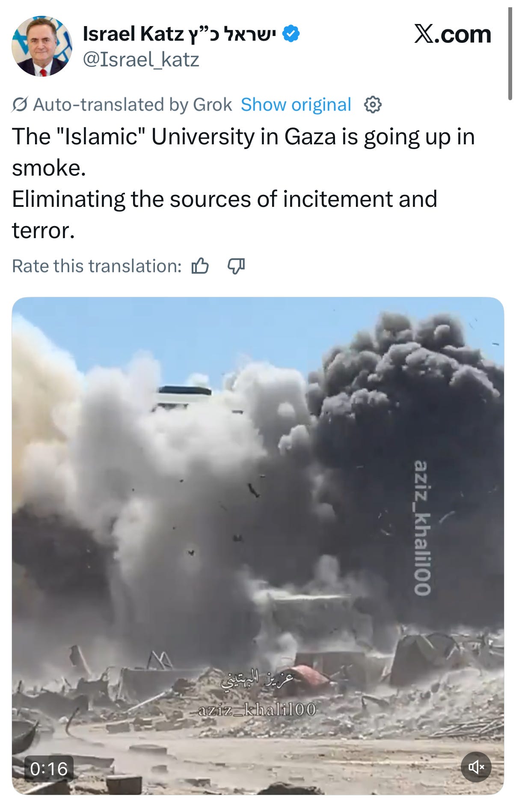Click the Rate this translation label
The width and height of the screenshot is (516, 812).
point(97,266)
